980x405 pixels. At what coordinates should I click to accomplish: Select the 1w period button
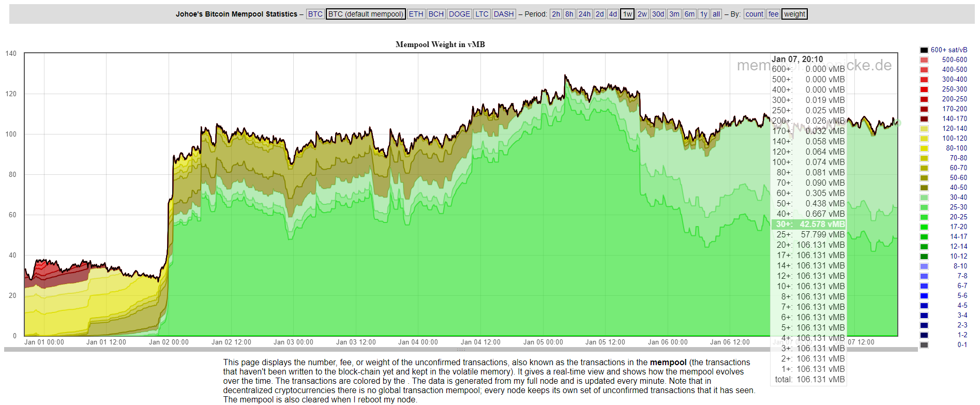(x=627, y=14)
